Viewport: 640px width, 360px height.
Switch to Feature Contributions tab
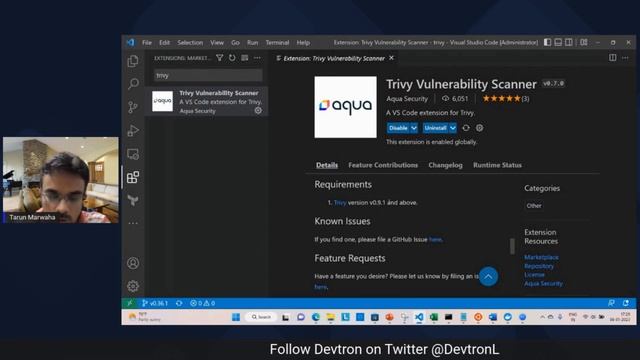383,165
